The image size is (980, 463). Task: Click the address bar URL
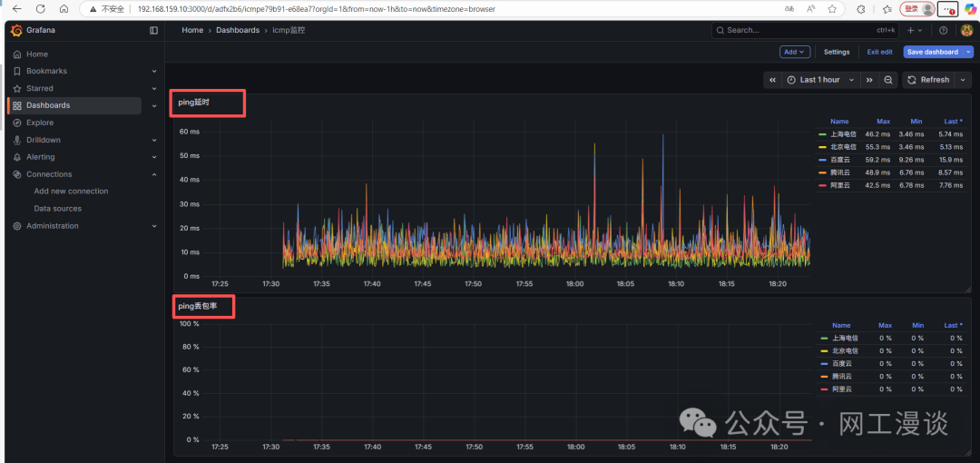[317, 9]
